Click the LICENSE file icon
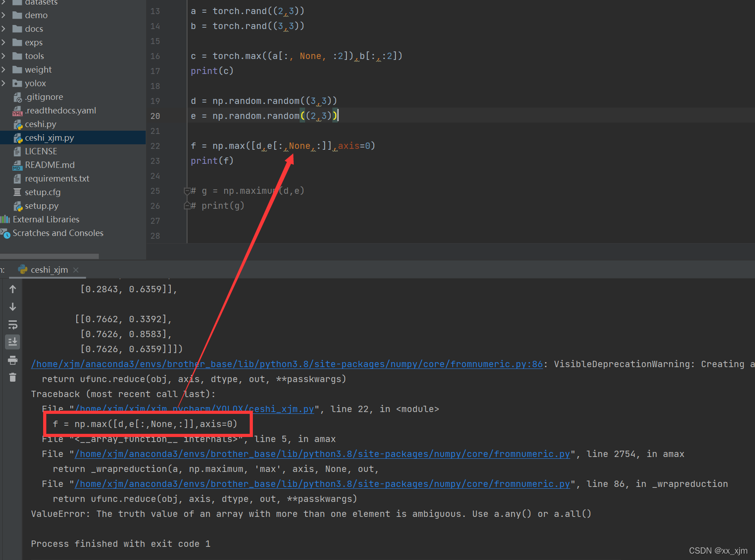 [x=17, y=152]
